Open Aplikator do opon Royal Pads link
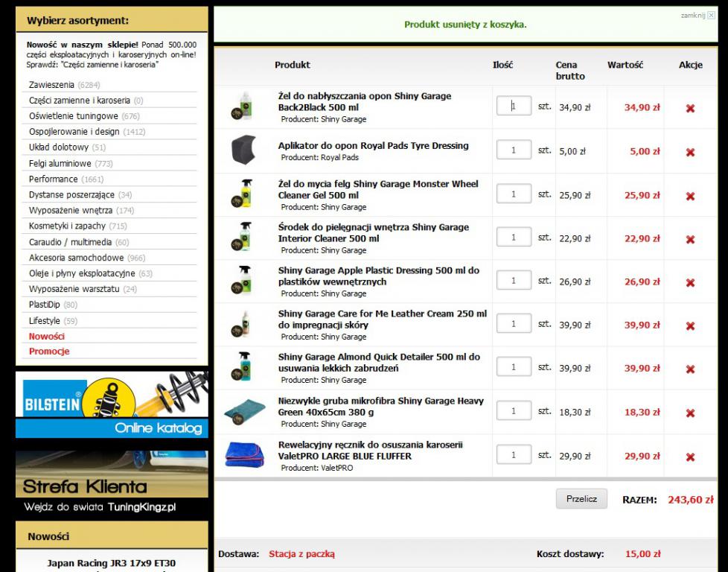This screenshot has height=572, width=728. pos(373,145)
